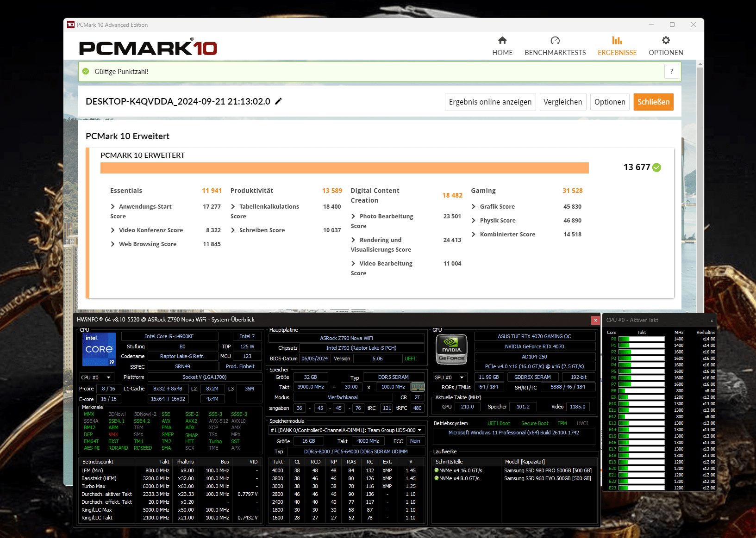Click the ASRock Z790 Nova WiFi mainboard field
The image size is (756, 538).
[x=346, y=338]
